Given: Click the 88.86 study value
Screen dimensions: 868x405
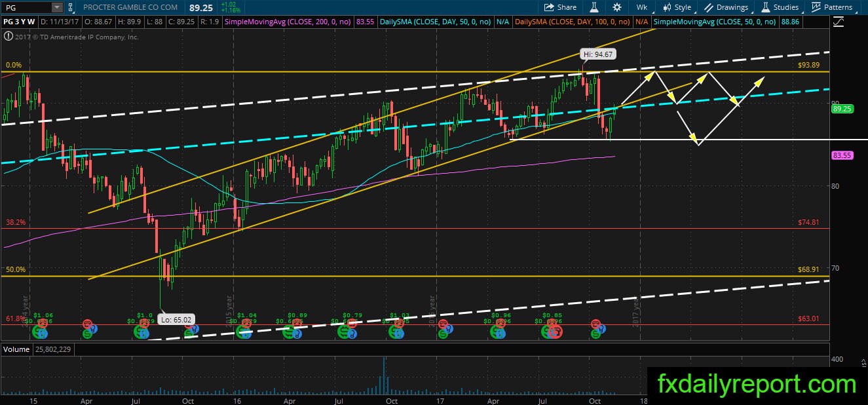Looking at the screenshot, I should pyautogui.click(x=790, y=22).
